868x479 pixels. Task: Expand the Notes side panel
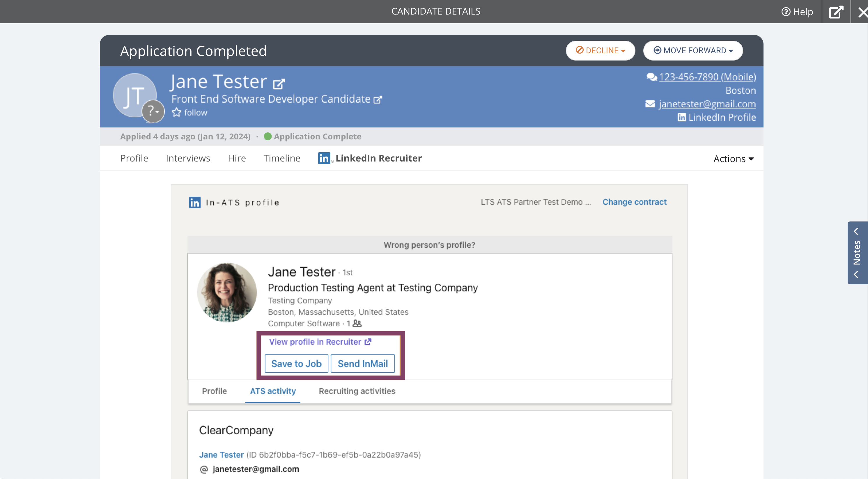point(858,253)
